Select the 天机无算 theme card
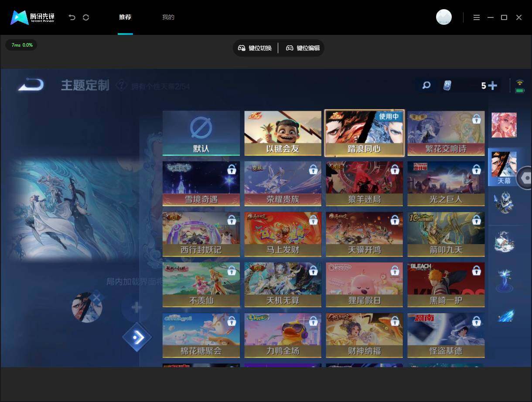This screenshot has height=402, width=532. (x=283, y=285)
